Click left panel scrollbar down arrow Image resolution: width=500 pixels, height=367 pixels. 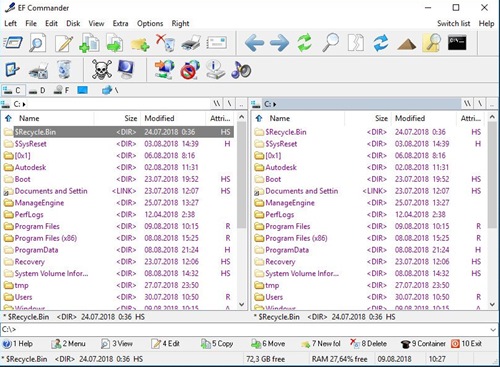tap(242, 304)
